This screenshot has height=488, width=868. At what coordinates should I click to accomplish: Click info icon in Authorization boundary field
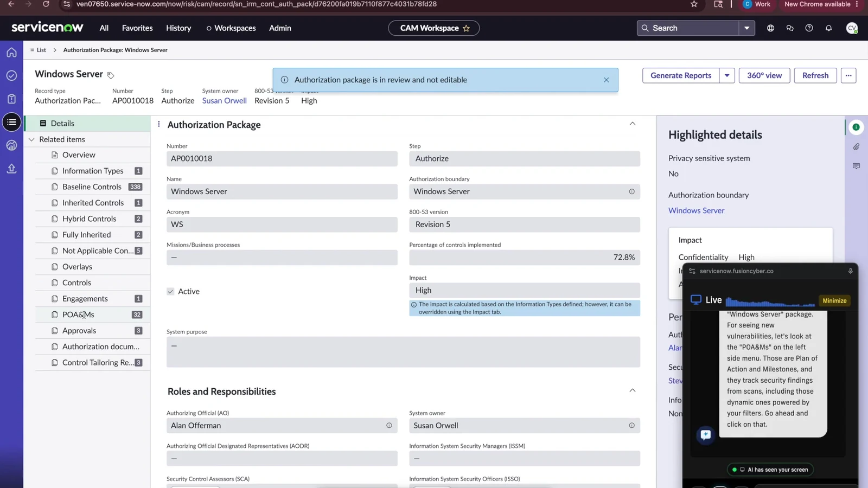tap(631, 191)
